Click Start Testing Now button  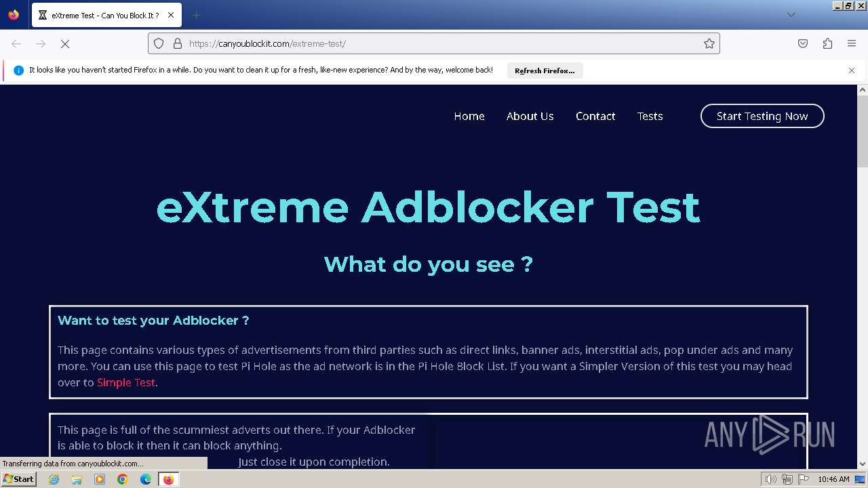(x=762, y=116)
